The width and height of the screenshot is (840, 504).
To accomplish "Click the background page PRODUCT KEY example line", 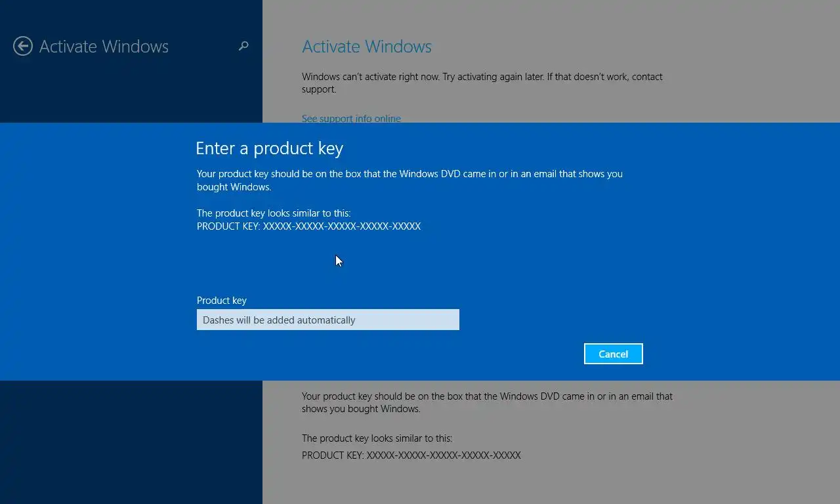I will (411, 455).
